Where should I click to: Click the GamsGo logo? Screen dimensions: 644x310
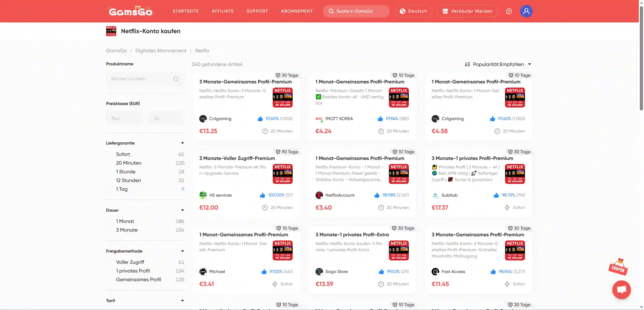pyautogui.click(x=131, y=11)
